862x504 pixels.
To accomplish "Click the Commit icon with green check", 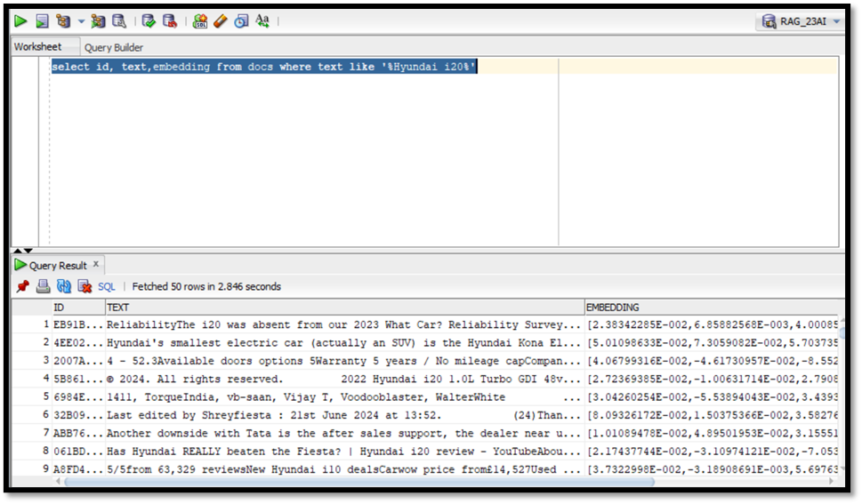I will (x=149, y=21).
